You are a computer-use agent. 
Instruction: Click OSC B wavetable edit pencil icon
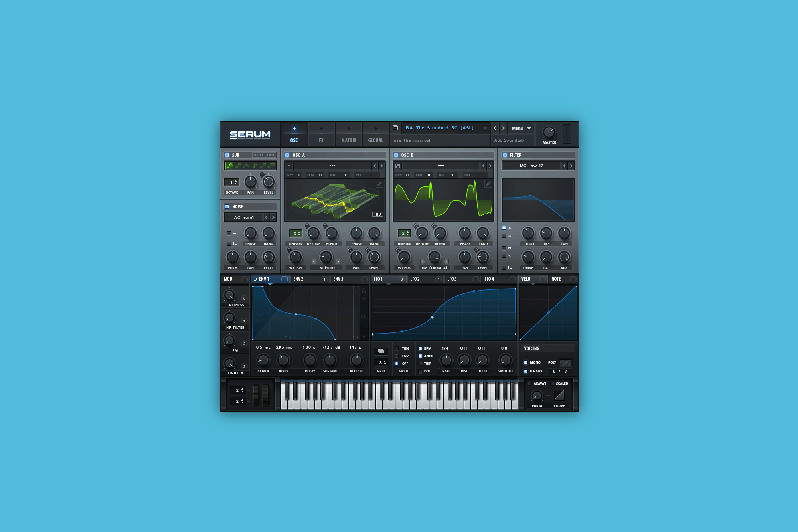[x=488, y=184]
